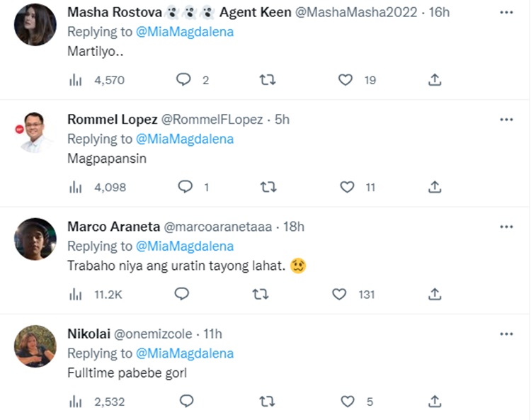Reply to Masha Rostova's tweet
This screenshot has width=531, height=420.
coord(184,80)
